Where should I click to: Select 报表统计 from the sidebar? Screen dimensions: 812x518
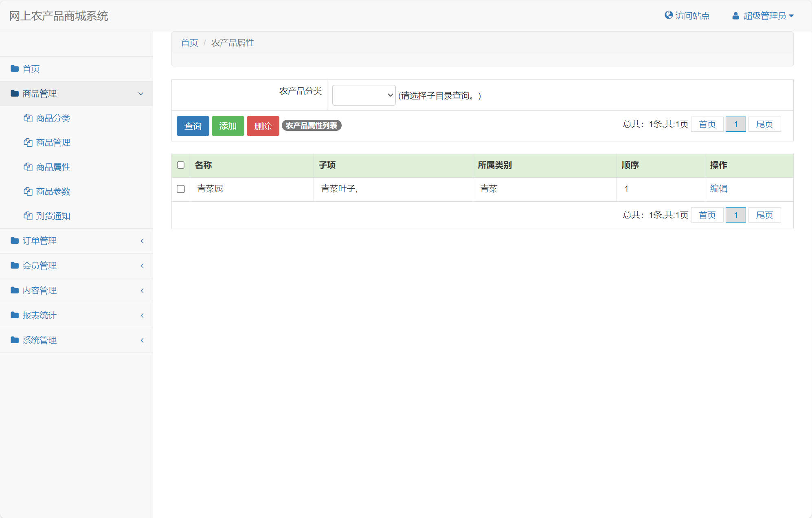40,315
